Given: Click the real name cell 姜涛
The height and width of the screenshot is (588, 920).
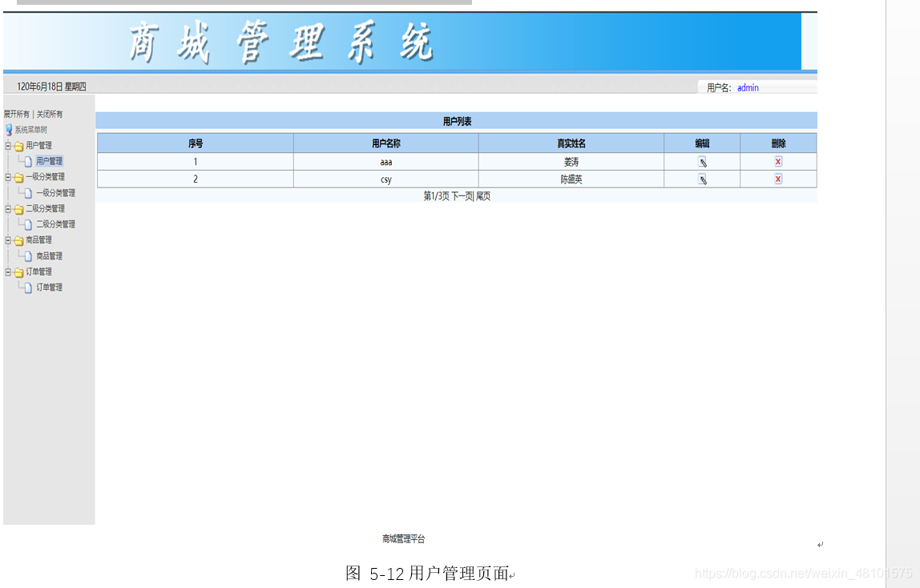Looking at the screenshot, I should coord(571,162).
